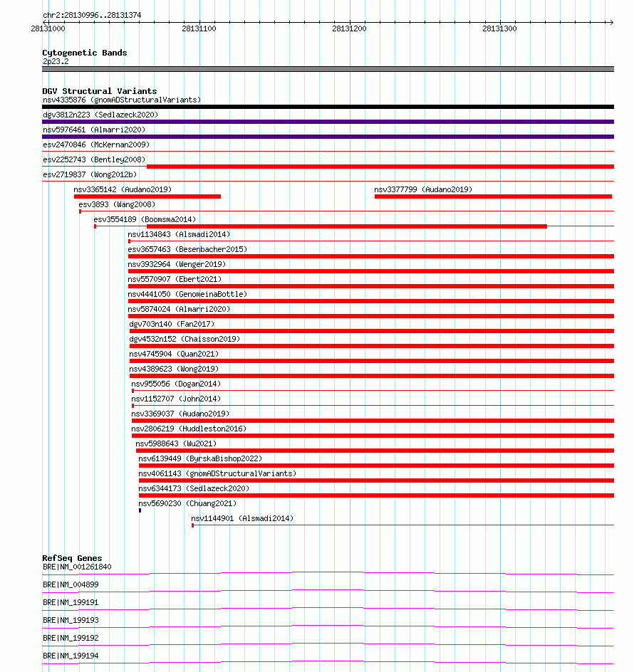Click the black nsv4335876 variant bar
The height and width of the screenshot is (672, 634).
tap(328, 107)
